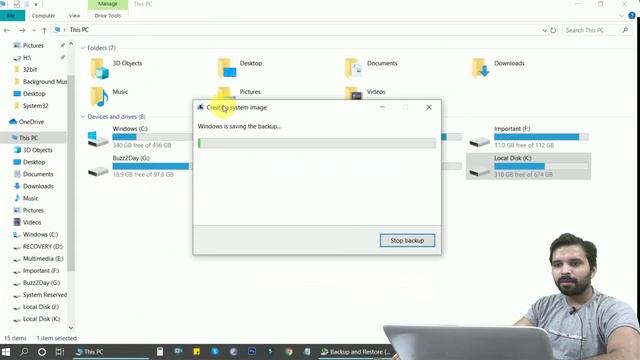
Task: Select the Buzz2Day (G:) drive icon
Action: (98, 171)
